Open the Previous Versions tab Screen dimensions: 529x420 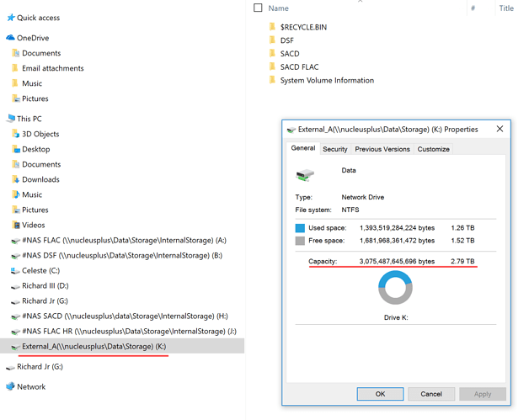click(382, 149)
